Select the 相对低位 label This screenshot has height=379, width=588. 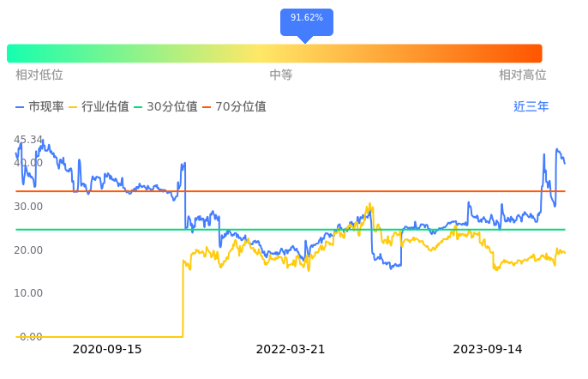tap(39, 75)
